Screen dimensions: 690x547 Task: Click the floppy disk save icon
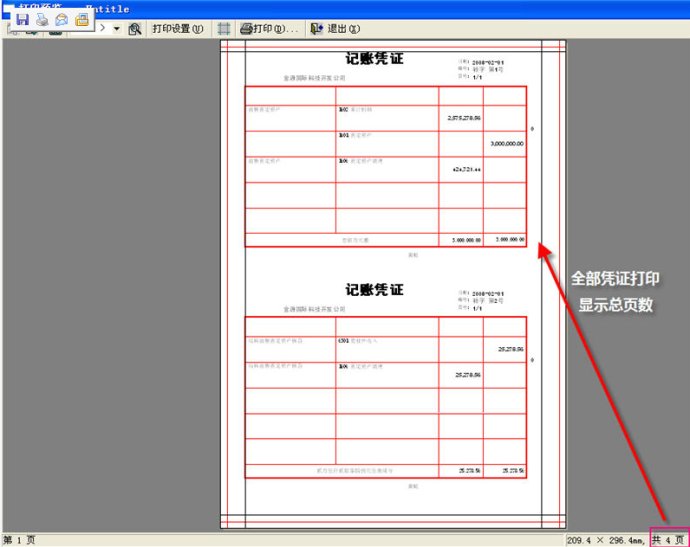tap(22, 19)
